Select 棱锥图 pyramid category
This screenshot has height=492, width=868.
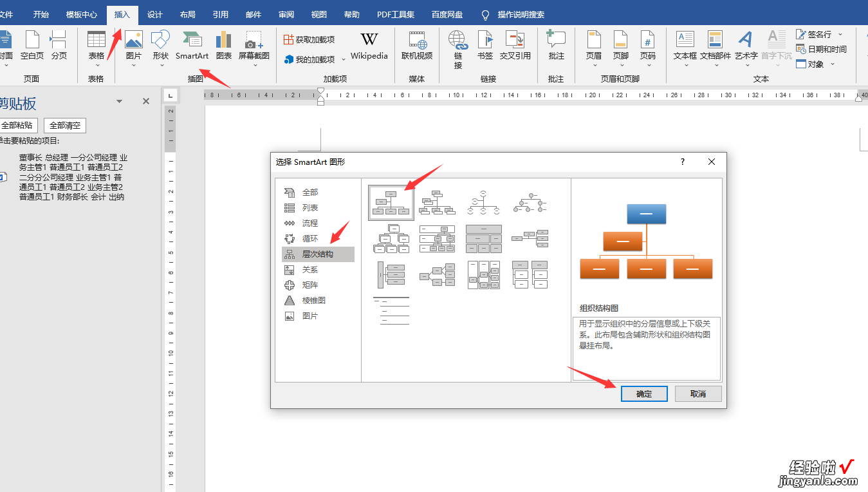[318, 300]
